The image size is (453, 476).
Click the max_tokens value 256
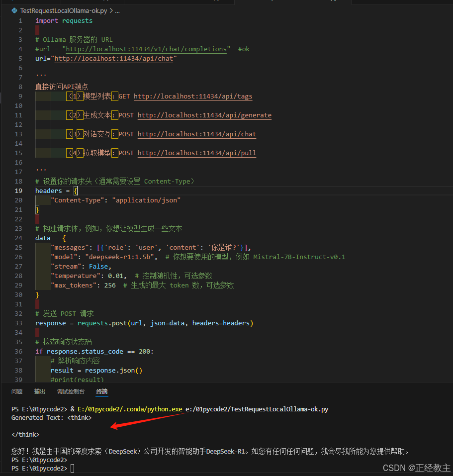point(110,286)
